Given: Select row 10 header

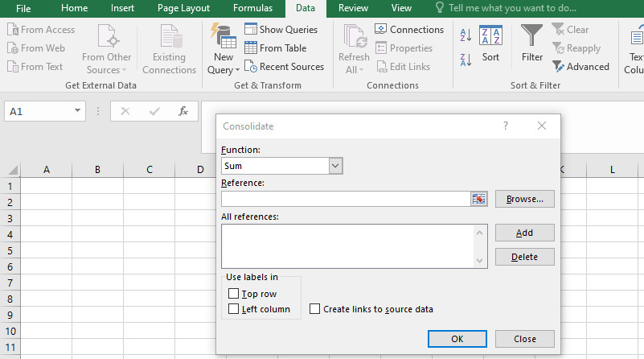Looking at the screenshot, I should (10, 331).
